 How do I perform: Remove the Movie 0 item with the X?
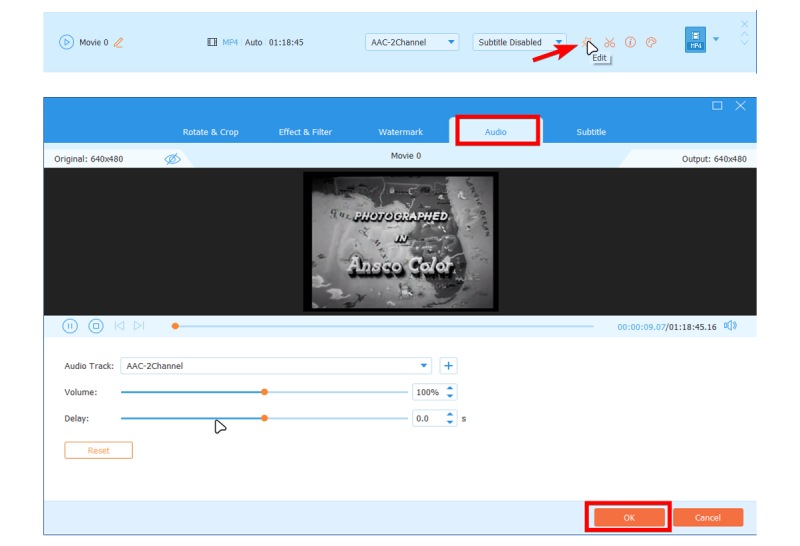click(744, 24)
